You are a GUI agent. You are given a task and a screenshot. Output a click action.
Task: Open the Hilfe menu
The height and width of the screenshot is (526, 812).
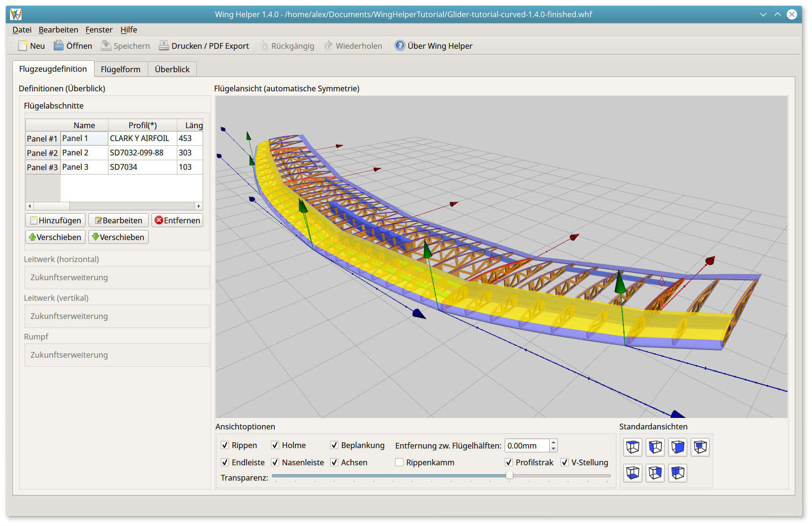[129, 30]
